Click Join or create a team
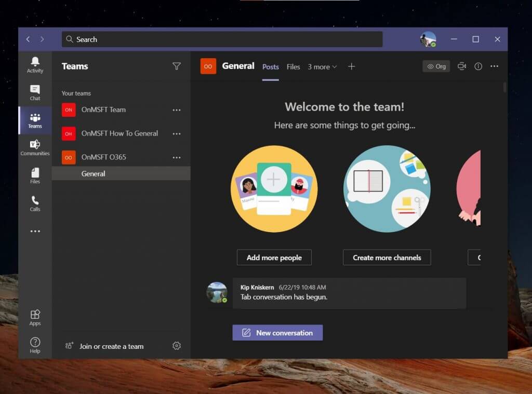This screenshot has height=394, width=532. pyautogui.click(x=104, y=346)
